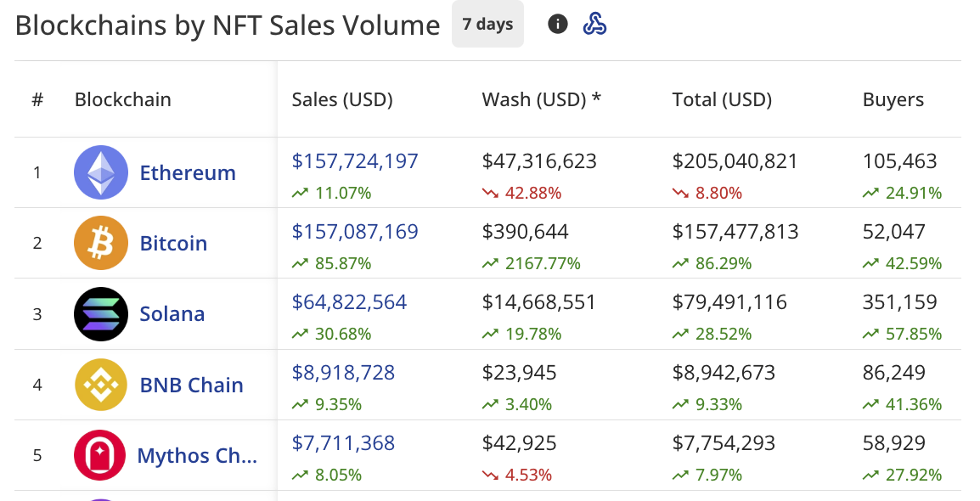Select BNB Chain wash value $23,945
Viewport: 980px width, 501px height.
coord(519,373)
